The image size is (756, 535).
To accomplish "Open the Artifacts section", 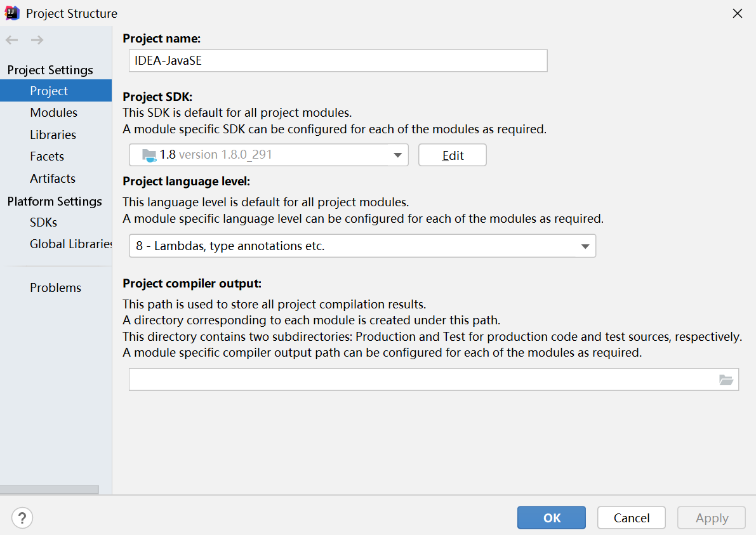I will [53, 178].
